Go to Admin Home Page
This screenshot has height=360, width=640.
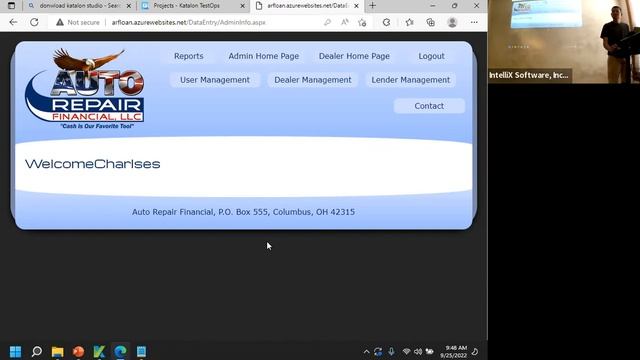click(264, 56)
